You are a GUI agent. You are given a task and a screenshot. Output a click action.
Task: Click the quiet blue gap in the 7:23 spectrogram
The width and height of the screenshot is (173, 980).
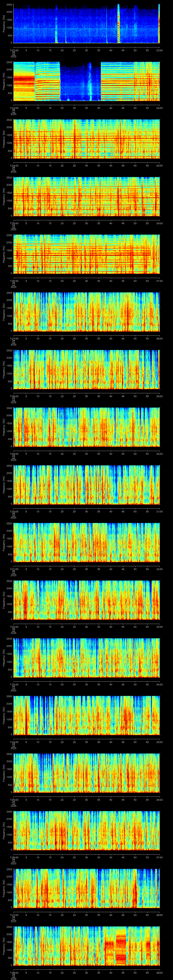coord(81,81)
